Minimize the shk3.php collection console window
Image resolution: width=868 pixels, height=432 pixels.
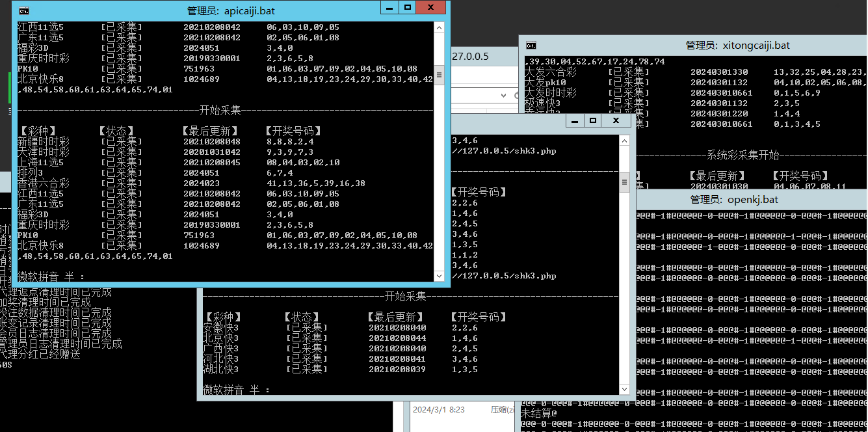coord(574,121)
